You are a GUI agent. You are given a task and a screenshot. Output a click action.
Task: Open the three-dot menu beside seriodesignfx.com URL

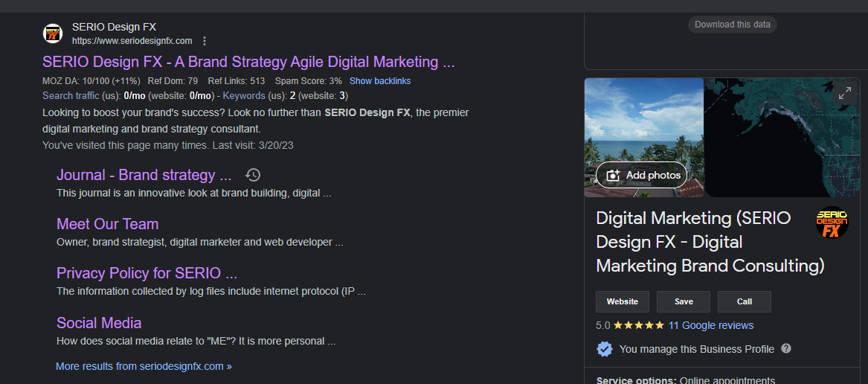pos(205,41)
